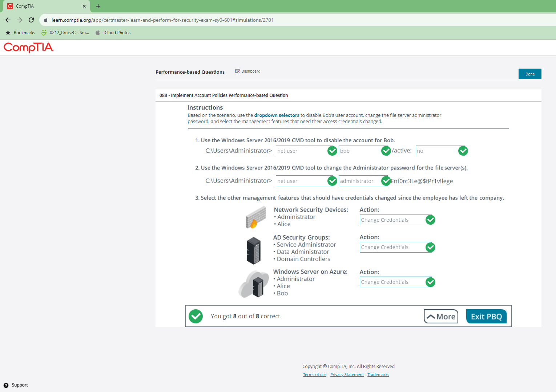Open the first 'net user' command dropdown
Viewport: 556px width, 392px height.
[302, 151]
